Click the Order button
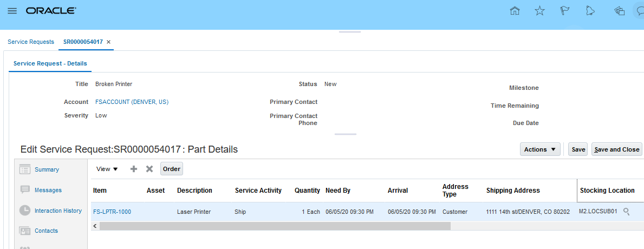 click(x=171, y=169)
